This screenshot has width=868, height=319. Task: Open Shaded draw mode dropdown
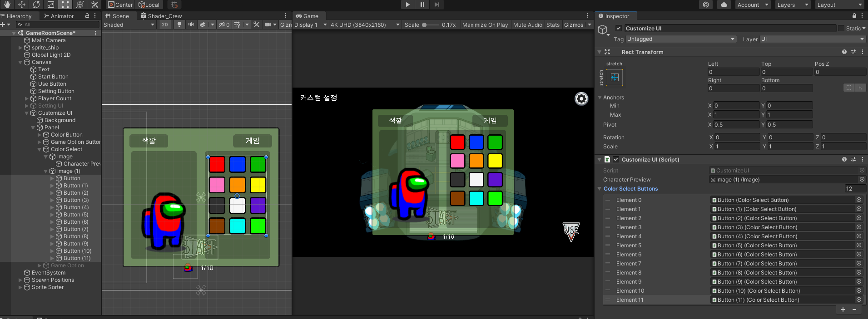click(x=129, y=25)
